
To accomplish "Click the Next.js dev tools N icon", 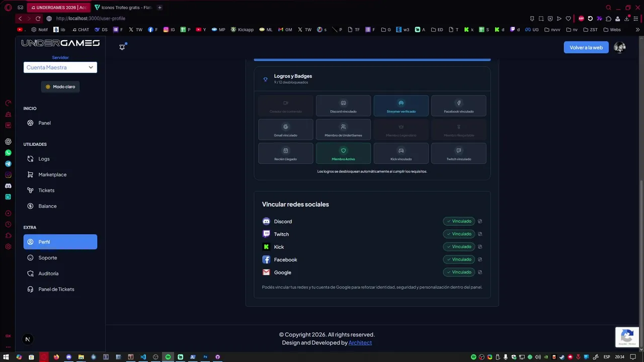I will coord(28,339).
